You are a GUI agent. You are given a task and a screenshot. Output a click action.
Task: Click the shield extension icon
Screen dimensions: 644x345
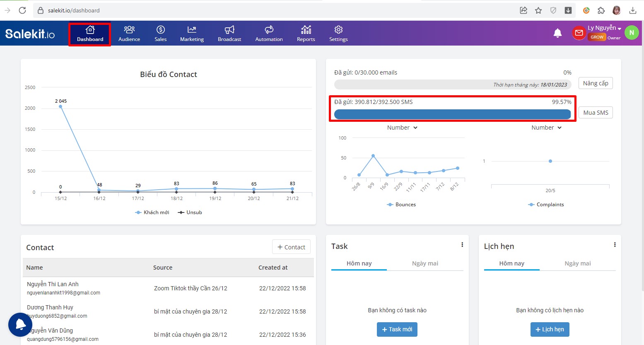pyautogui.click(x=553, y=10)
